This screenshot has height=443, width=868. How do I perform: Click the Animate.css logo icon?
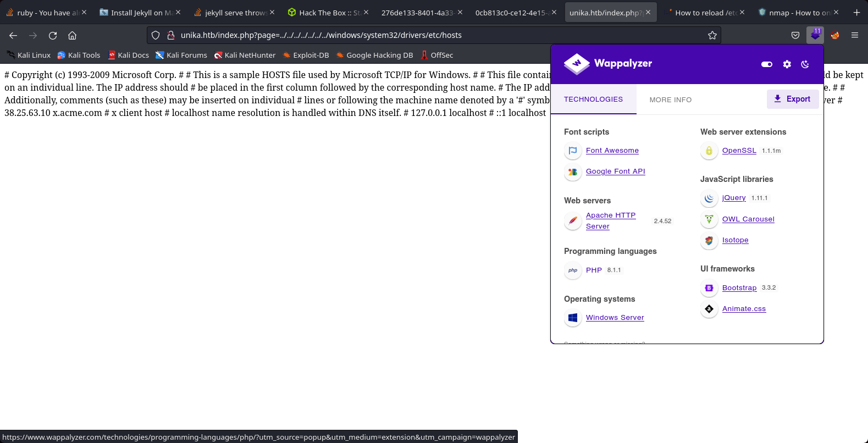click(709, 309)
